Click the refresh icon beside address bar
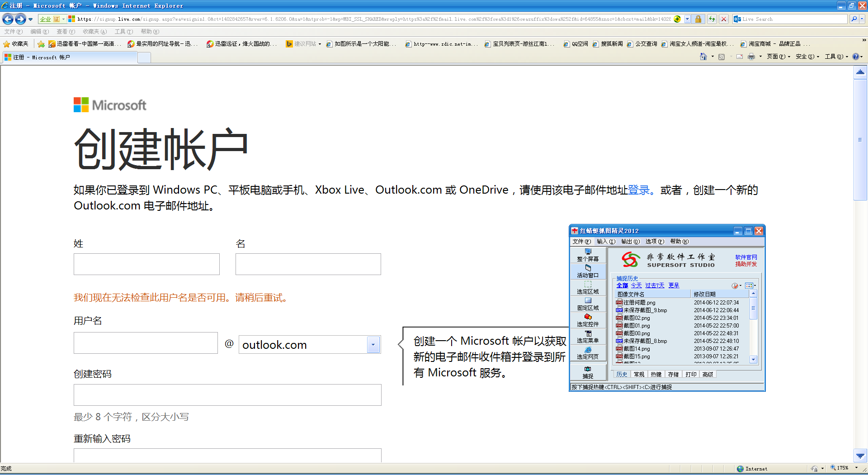The image size is (868, 475). [711, 19]
